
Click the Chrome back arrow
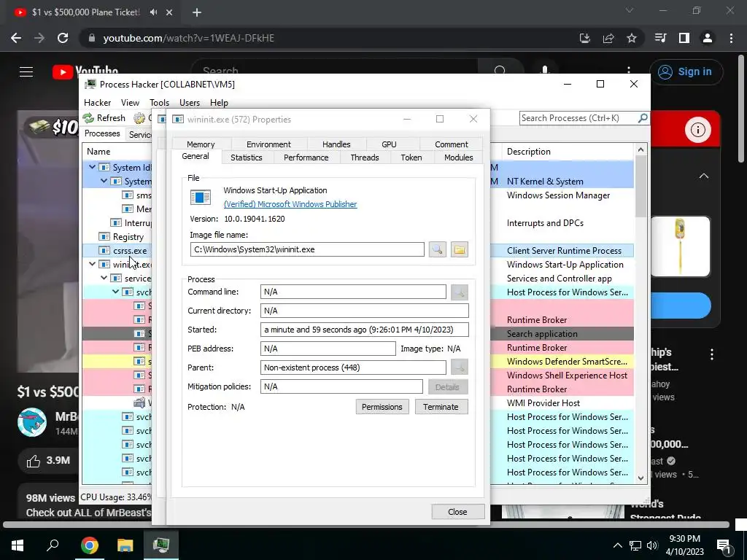pos(16,38)
